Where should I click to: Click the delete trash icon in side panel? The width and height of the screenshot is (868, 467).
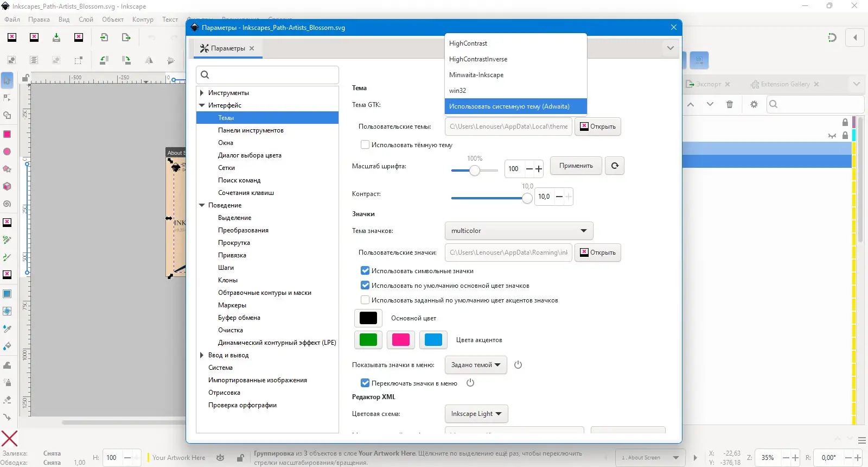point(730,104)
